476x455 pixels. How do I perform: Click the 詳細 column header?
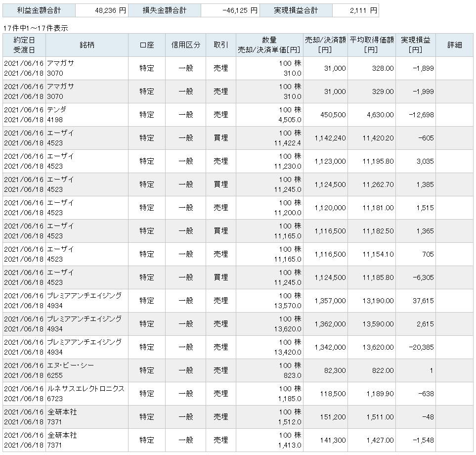[x=454, y=45]
